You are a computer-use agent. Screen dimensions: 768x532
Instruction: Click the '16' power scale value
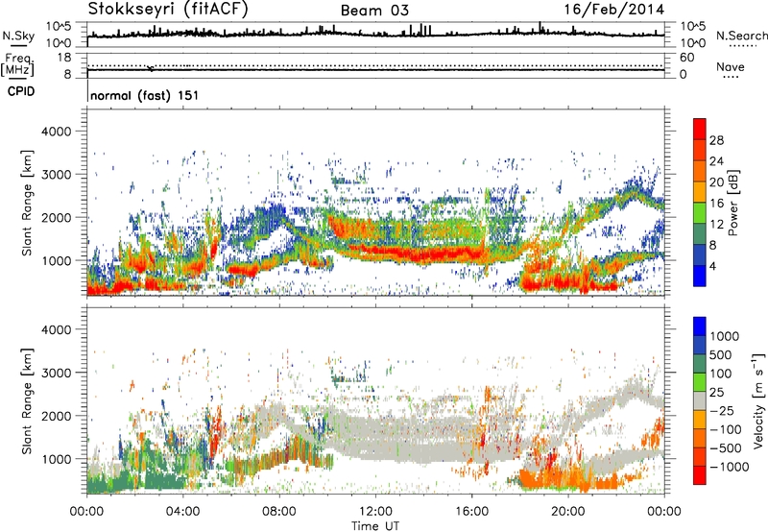tap(716, 204)
